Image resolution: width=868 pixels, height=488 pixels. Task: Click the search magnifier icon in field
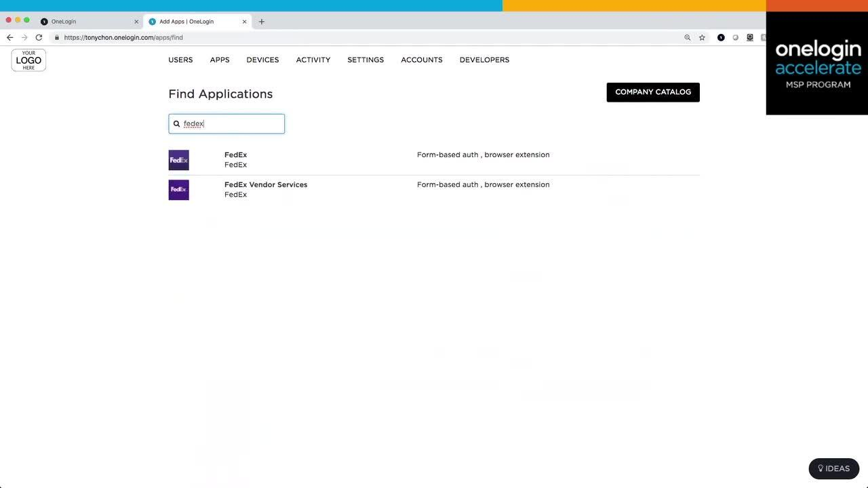(x=177, y=124)
